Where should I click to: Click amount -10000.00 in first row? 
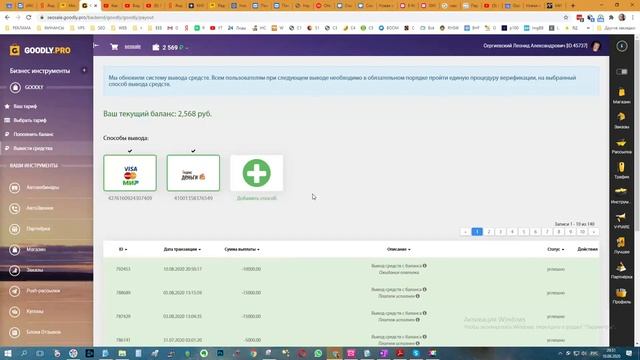pyautogui.click(x=251, y=269)
